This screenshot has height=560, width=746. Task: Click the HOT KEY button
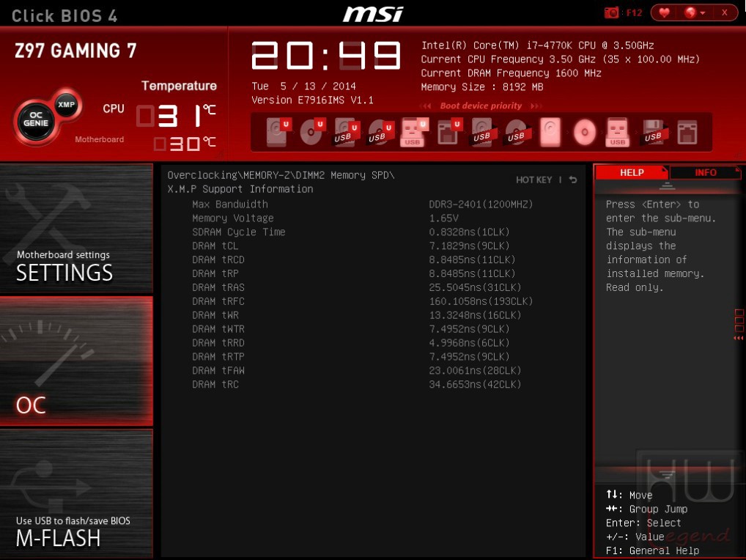pos(533,180)
